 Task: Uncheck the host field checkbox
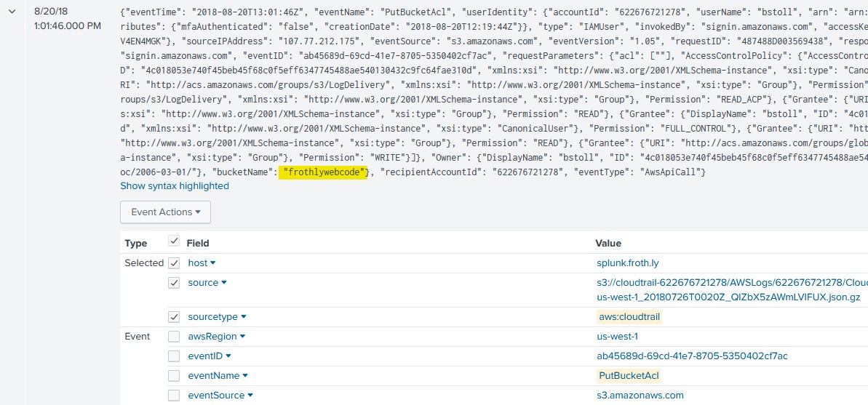coord(174,262)
